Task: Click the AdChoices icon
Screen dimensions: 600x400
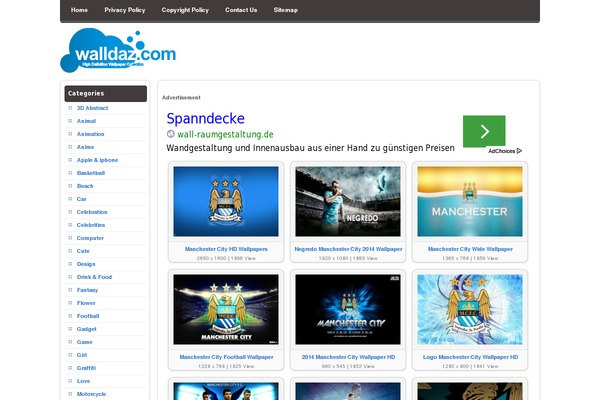Action: coord(519,151)
